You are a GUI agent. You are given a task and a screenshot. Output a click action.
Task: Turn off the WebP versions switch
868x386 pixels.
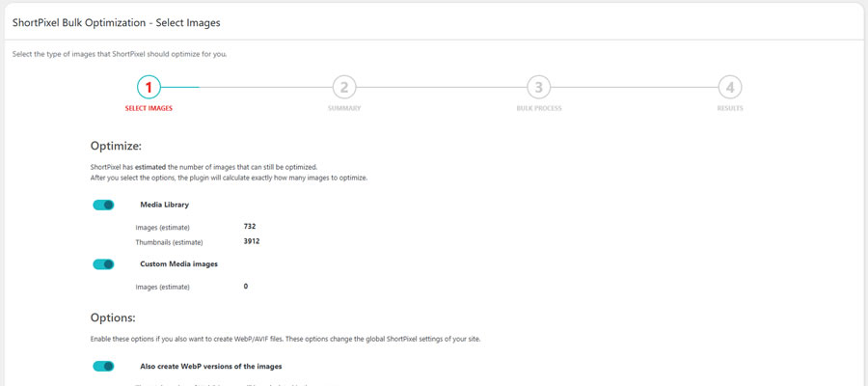point(103,367)
